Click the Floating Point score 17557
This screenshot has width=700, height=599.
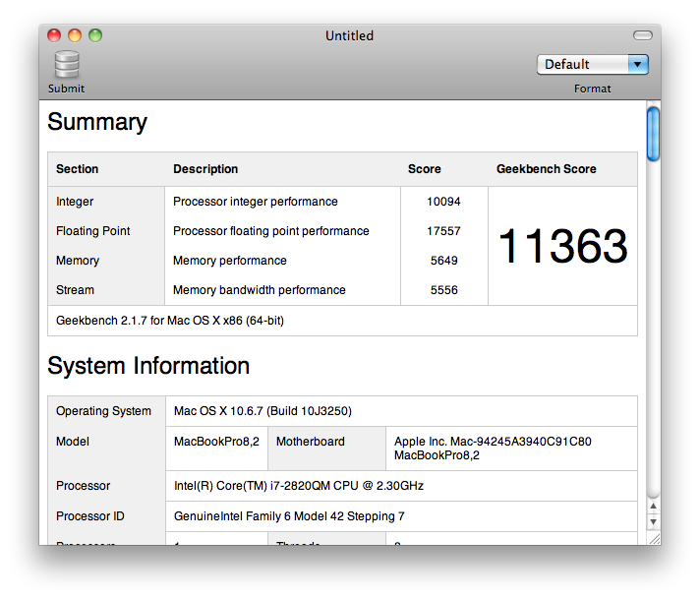pos(443,231)
